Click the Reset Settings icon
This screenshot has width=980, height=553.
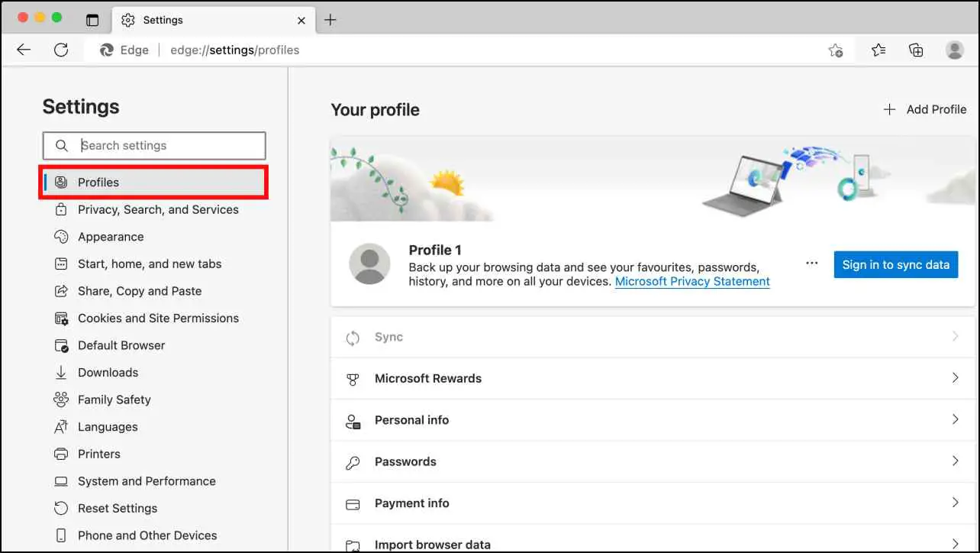tap(61, 508)
